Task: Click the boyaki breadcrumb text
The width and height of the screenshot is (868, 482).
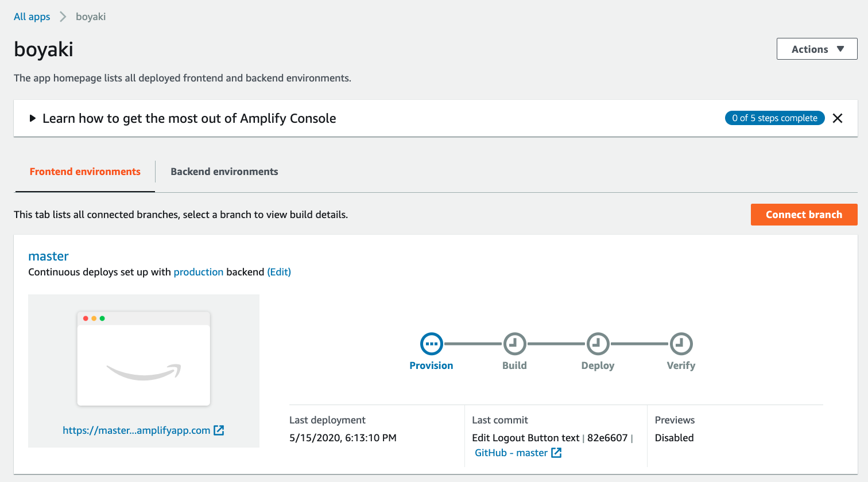Action: pos(91,17)
